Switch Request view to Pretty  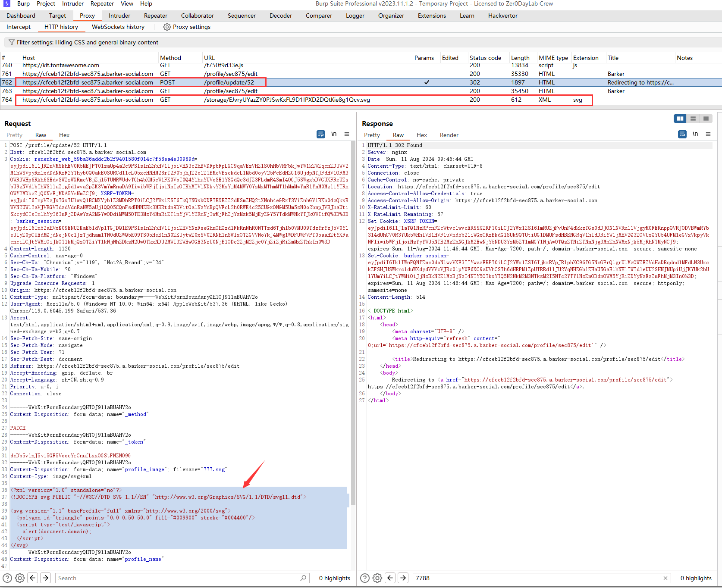click(x=14, y=135)
